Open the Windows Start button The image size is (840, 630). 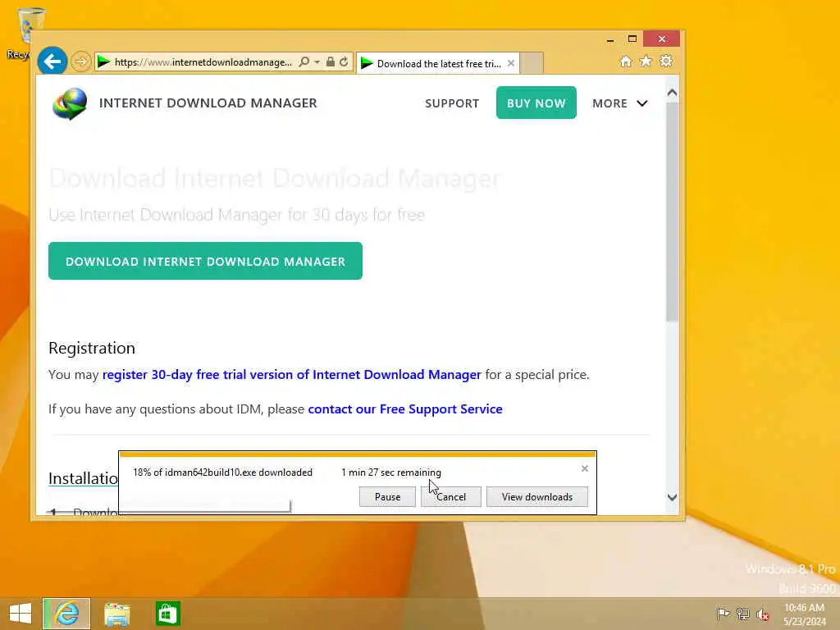pos(21,614)
